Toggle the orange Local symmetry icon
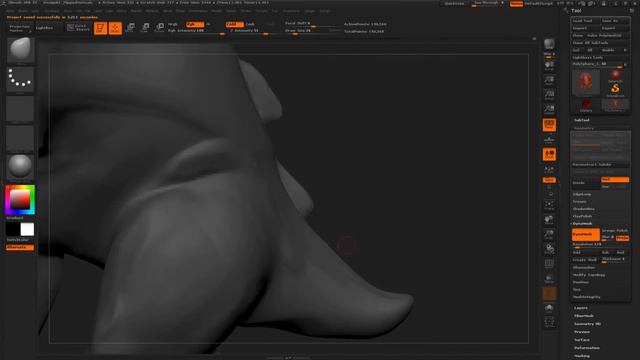This screenshot has height=360, width=640. tap(549, 154)
